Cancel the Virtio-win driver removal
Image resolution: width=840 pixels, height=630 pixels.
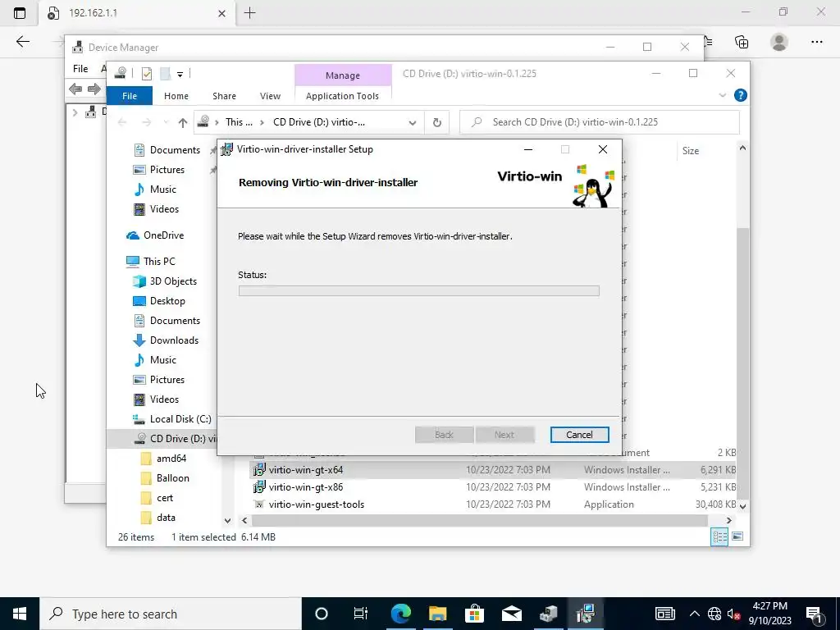579,435
